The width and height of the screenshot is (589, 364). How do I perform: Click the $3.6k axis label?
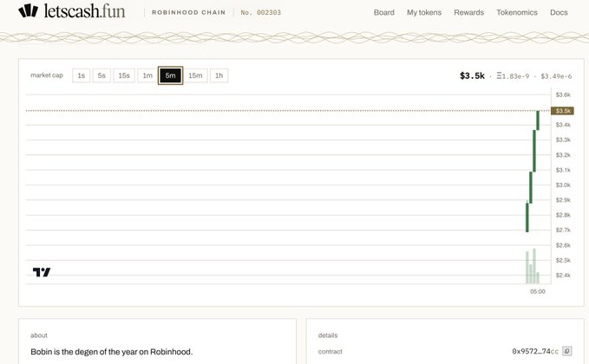(x=563, y=94)
